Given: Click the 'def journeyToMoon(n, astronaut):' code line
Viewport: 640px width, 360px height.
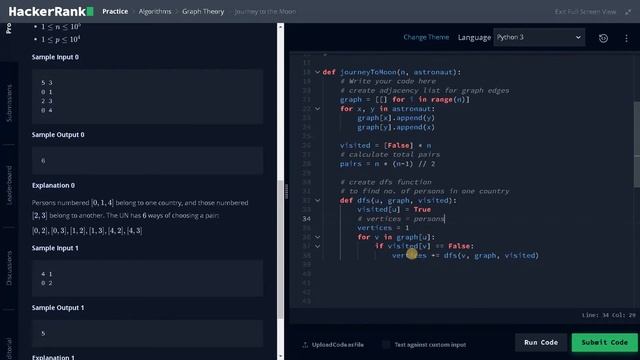Looking at the screenshot, I should pos(391,72).
